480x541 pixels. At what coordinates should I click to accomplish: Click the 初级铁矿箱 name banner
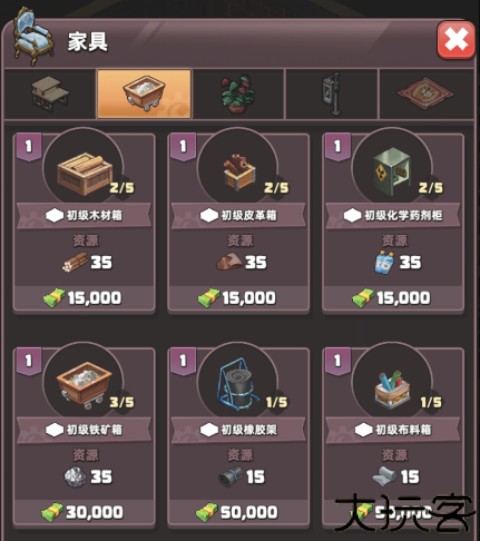84,430
